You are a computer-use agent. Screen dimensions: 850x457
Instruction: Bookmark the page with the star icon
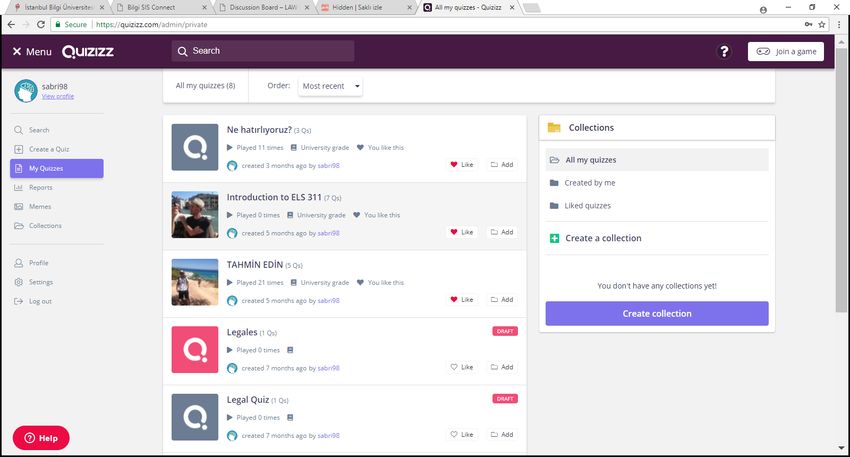822,24
